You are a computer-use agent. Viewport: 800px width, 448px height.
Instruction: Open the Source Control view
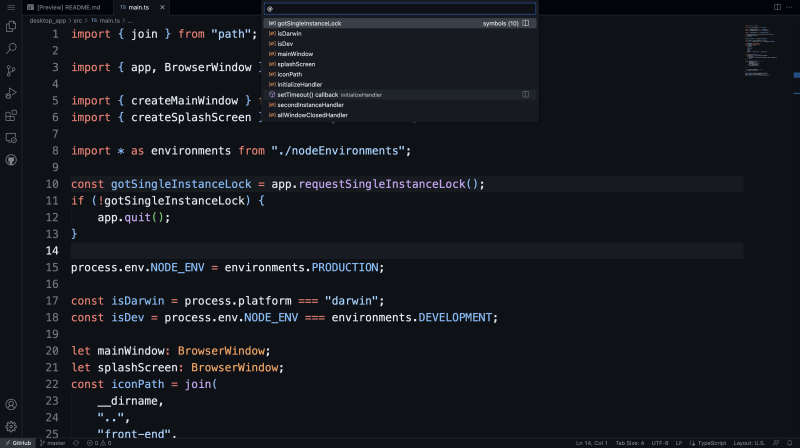pos(11,70)
